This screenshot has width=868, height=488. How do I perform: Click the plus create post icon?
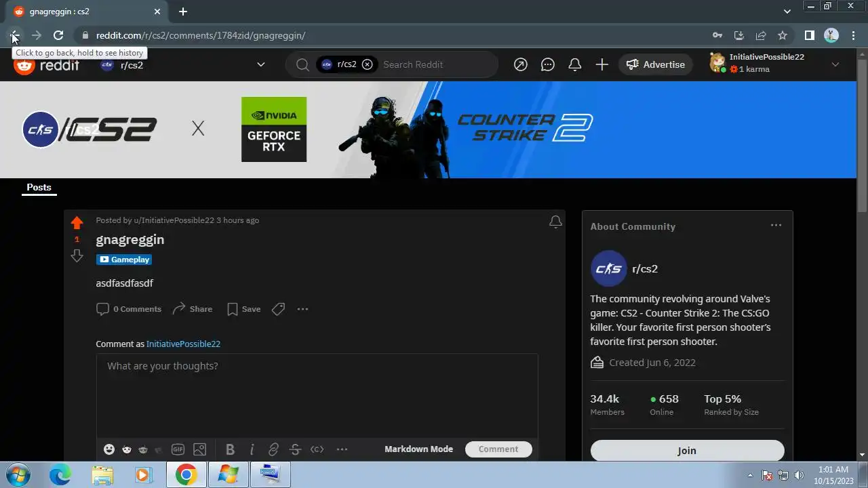click(x=601, y=64)
